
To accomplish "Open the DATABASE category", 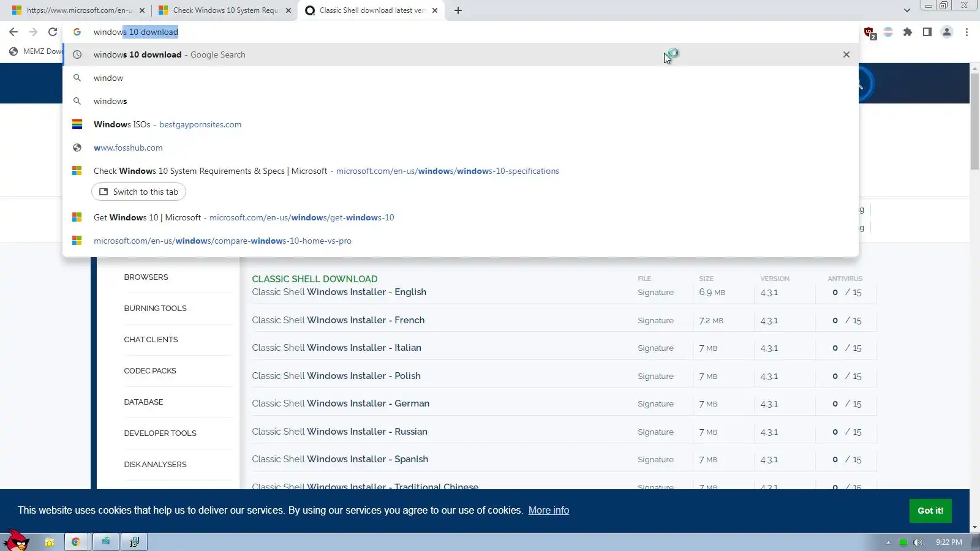I will 143,402.
